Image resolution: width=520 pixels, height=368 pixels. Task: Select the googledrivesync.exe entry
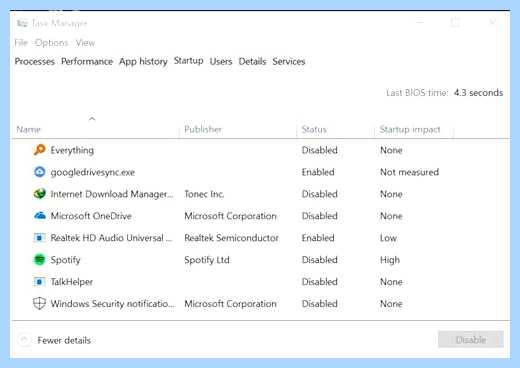(93, 172)
